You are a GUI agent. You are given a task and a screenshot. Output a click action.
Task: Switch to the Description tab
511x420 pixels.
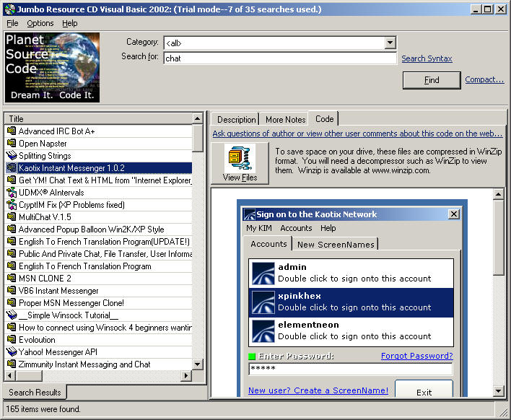coord(236,120)
